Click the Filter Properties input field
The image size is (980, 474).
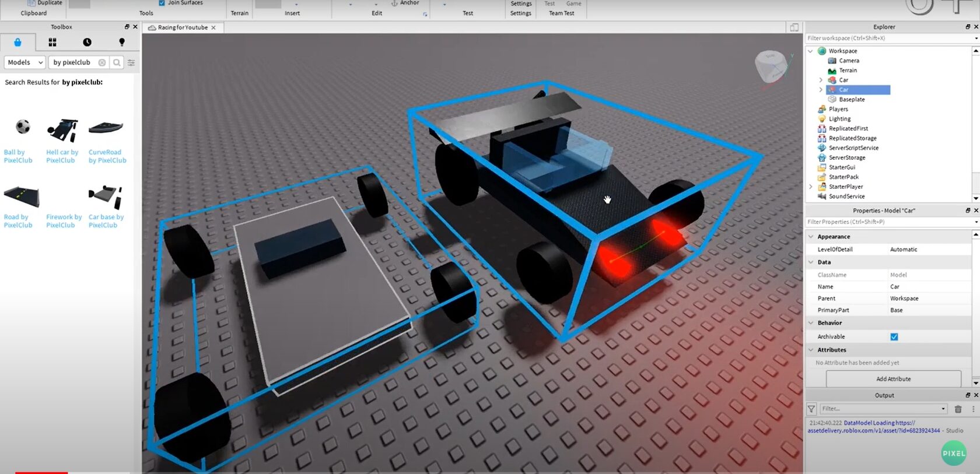pos(889,222)
